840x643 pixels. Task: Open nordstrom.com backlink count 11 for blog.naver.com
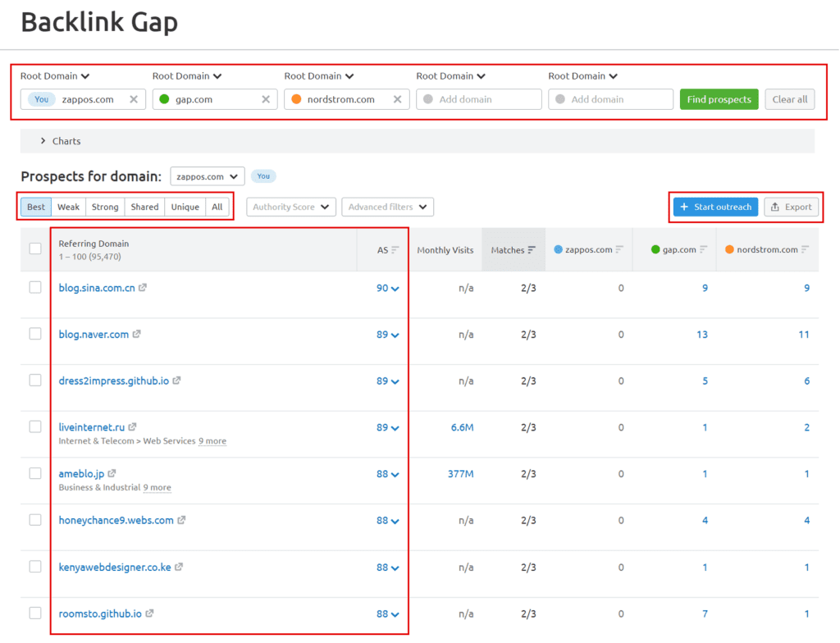coord(804,335)
